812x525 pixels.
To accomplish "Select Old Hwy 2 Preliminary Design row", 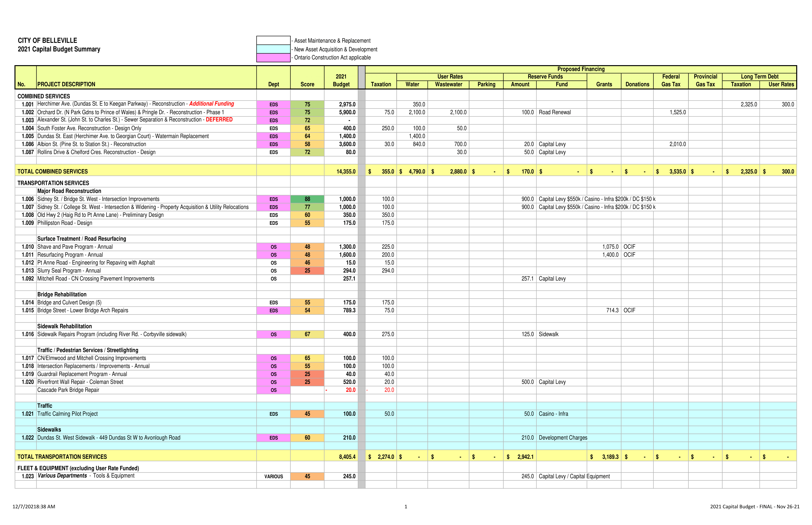I will point(100,215).
